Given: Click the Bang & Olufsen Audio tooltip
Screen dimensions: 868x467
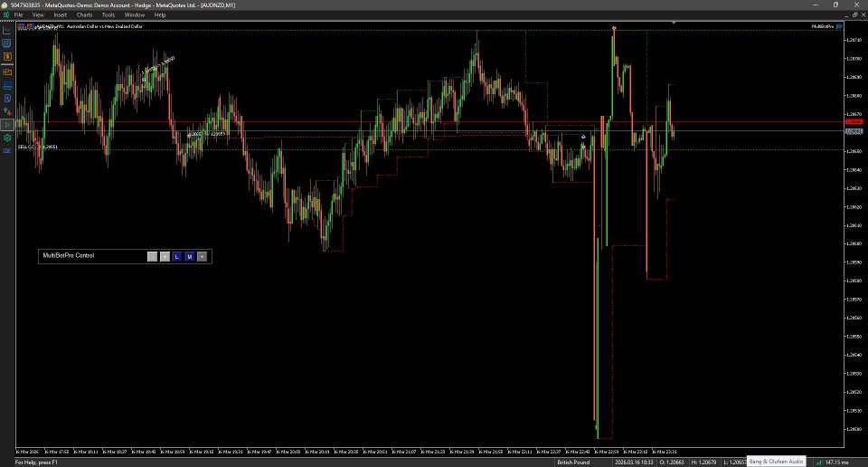Looking at the screenshot, I should 776,462.
